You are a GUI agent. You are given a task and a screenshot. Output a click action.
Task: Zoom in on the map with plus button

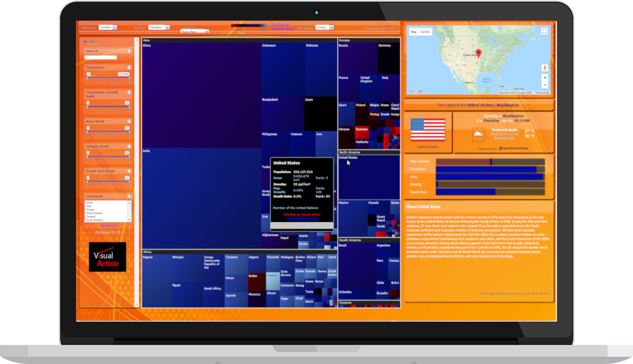545,78
